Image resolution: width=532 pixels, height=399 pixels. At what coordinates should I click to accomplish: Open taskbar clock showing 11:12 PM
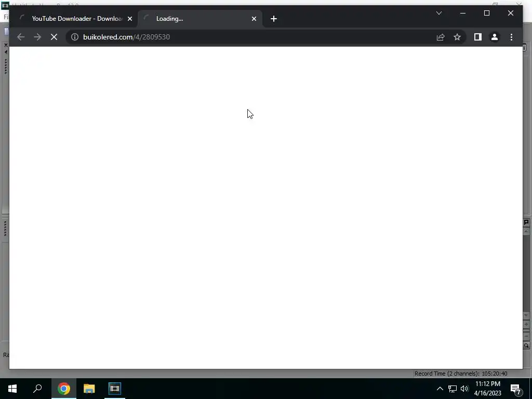pos(487,389)
